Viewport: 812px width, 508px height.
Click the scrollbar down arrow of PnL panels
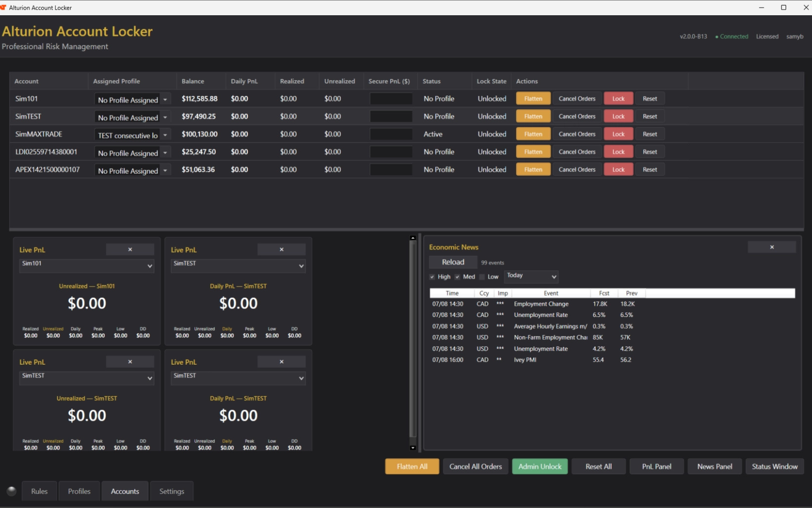413,448
